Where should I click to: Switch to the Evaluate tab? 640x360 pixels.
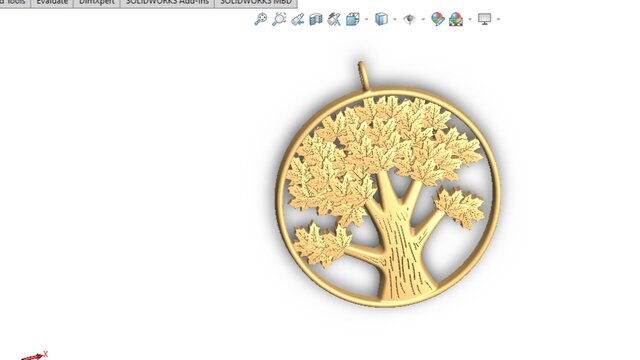click(52, 2)
